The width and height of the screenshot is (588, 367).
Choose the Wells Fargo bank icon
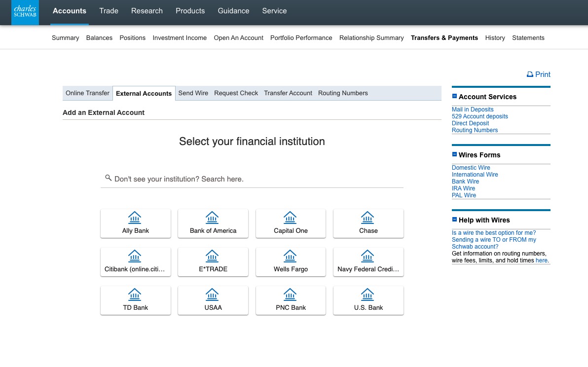pyautogui.click(x=290, y=256)
